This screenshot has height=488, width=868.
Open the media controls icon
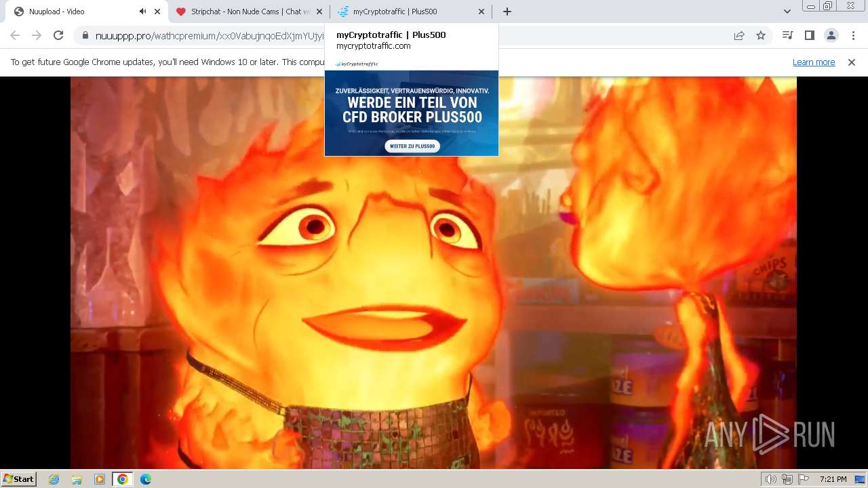click(x=787, y=35)
